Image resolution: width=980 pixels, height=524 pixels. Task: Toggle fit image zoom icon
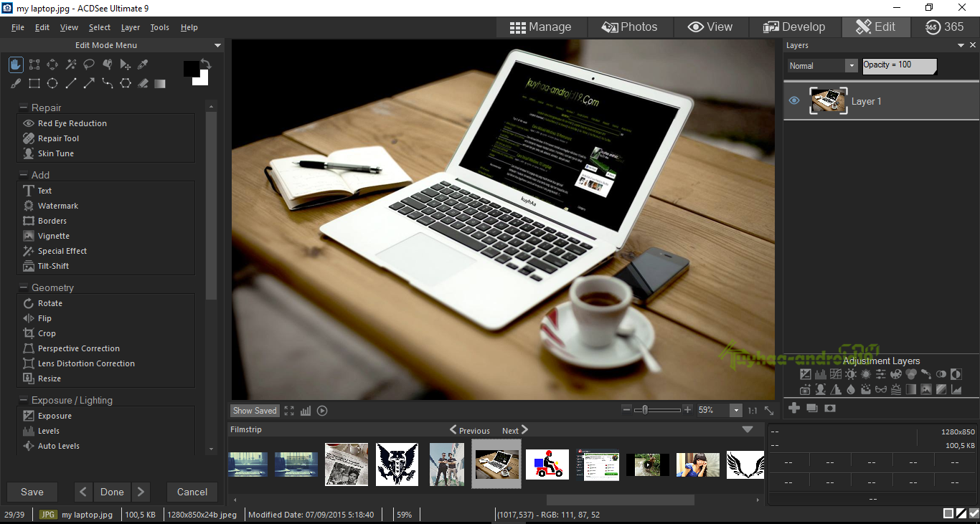769,411
